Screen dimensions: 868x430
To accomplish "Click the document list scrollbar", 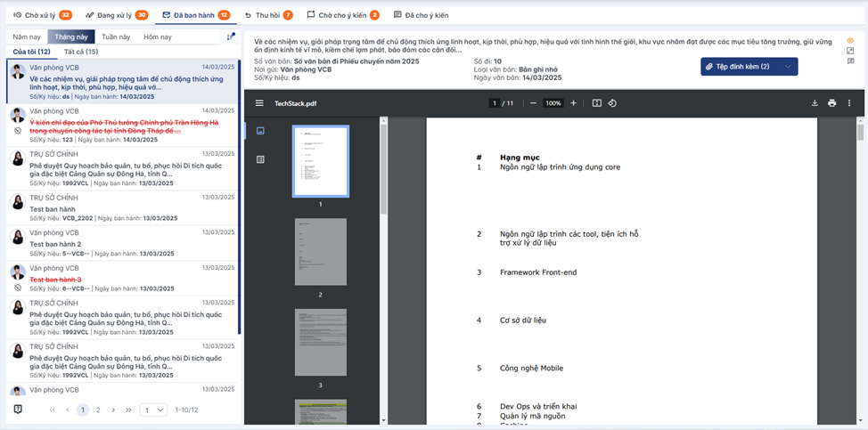I will (x=240, y=196).
